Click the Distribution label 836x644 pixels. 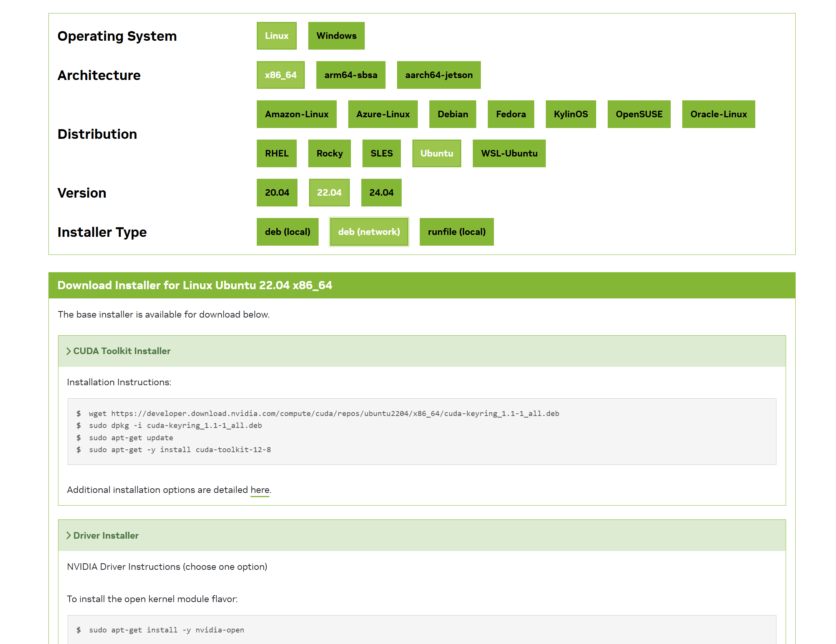click(x=97, y=134)
